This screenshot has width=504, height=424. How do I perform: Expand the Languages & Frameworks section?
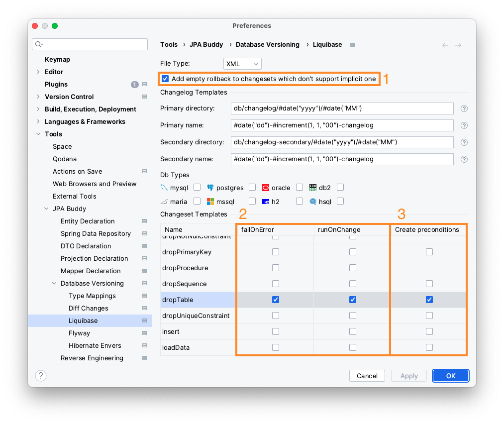[38, 121]
